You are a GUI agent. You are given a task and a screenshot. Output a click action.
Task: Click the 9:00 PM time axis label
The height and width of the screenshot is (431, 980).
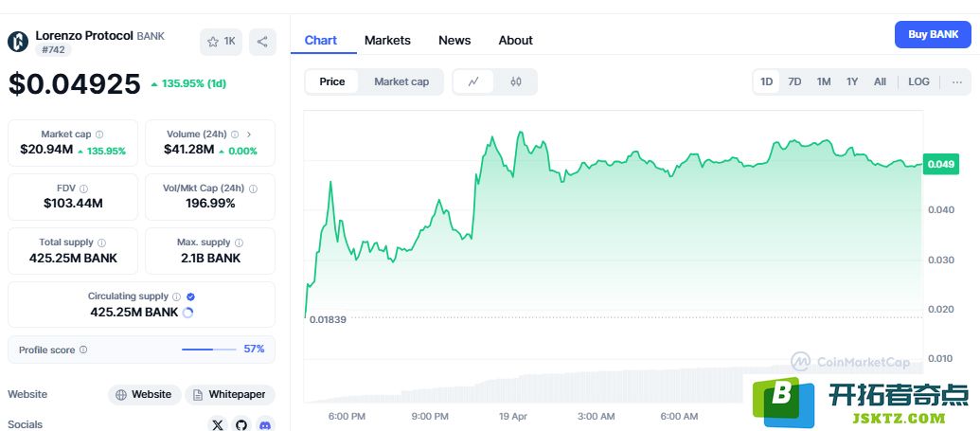click(429, 416)
